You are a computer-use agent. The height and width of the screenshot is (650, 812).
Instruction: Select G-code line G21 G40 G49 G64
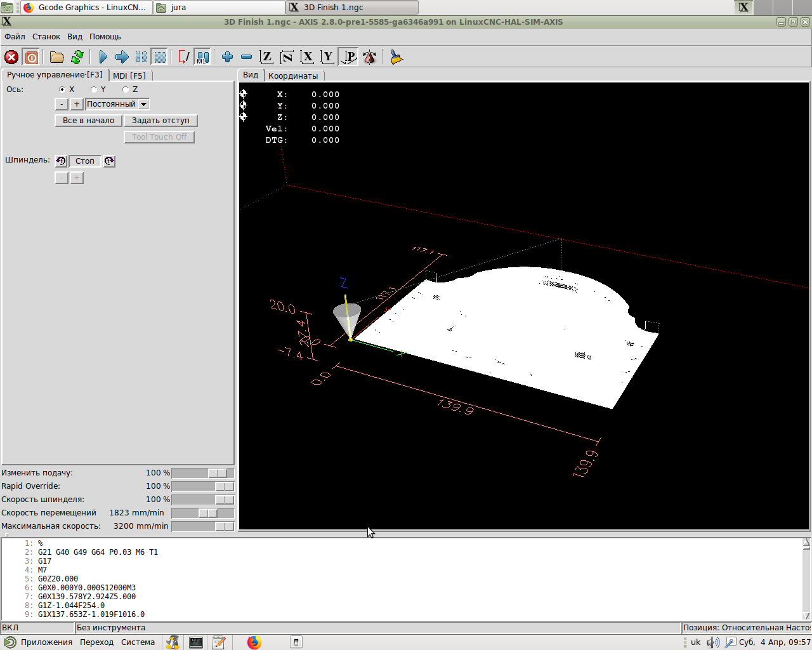click(x=98, y=552)
